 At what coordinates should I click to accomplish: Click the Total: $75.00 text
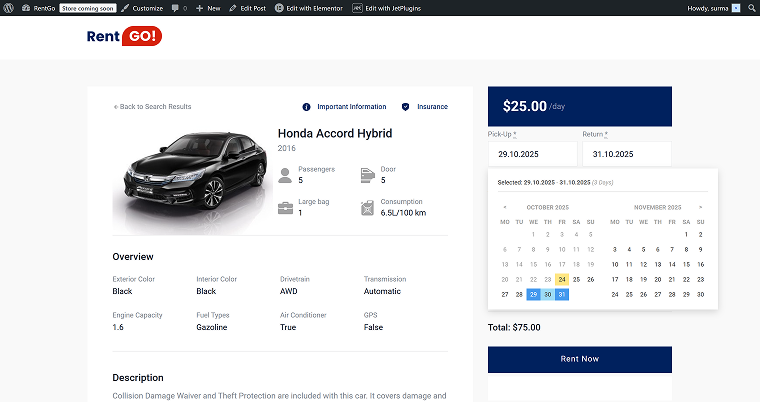[514, 327]
